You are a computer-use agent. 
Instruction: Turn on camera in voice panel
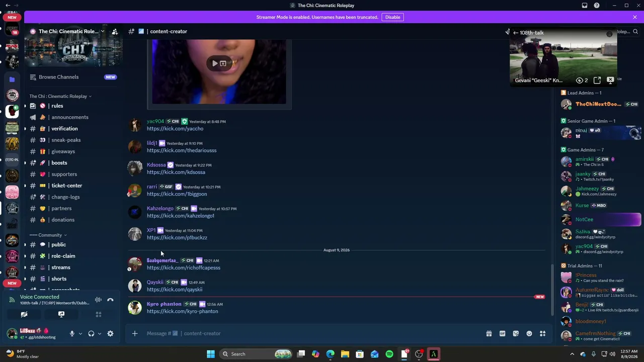click(x=24, y=314)
